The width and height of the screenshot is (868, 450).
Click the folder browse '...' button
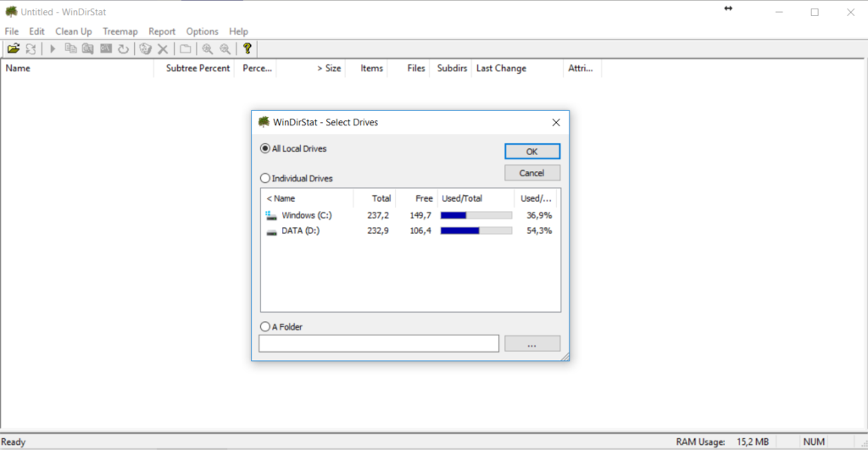coord(532,344)
